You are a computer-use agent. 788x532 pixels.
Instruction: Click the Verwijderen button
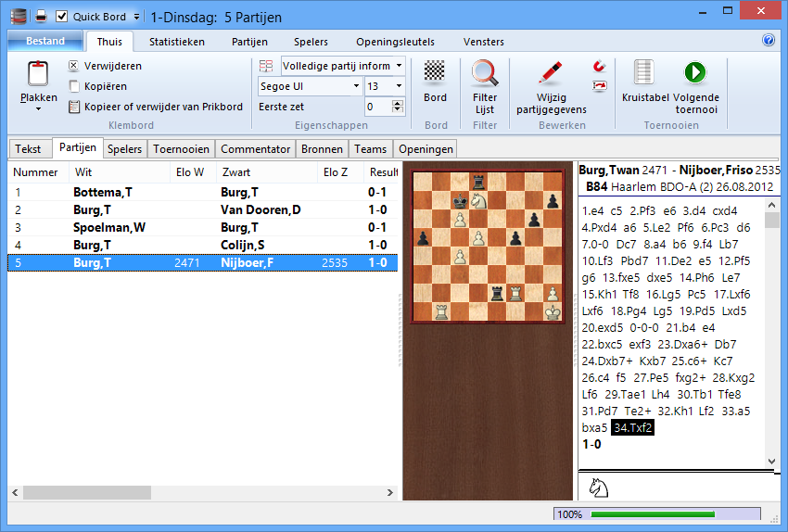[106, 66]
